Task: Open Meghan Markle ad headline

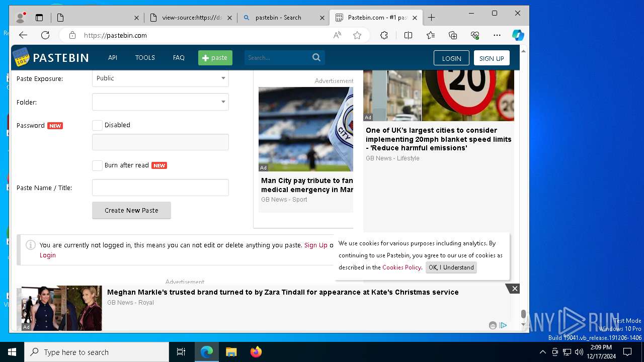Action: point(283,292)
